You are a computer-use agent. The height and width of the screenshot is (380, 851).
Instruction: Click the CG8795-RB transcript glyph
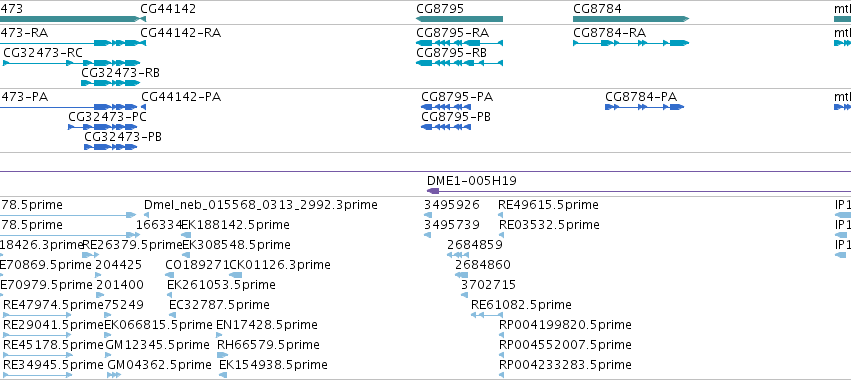[459, 63]
